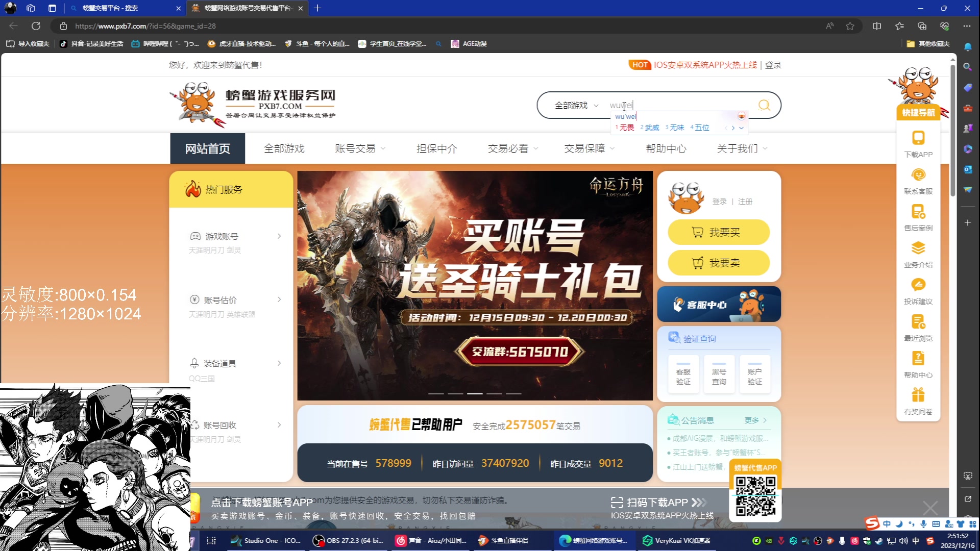
Task: Open the 售后案例 quick navigation icon
Action: click(918, 218)
